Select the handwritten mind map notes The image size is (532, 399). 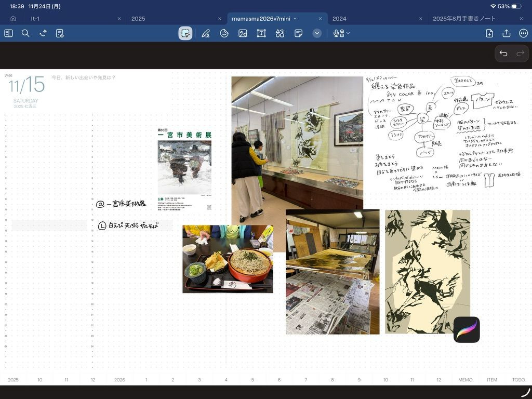pyautogui.click(x=443, y=134)
